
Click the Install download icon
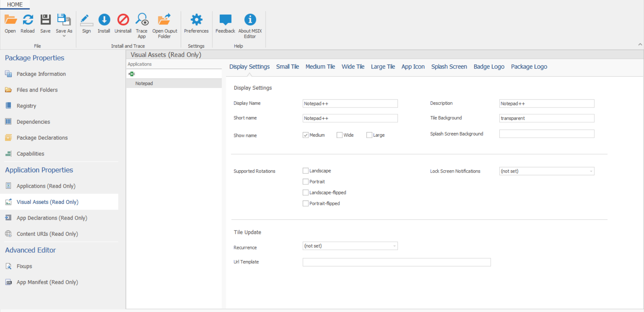[x=104, y=19]
